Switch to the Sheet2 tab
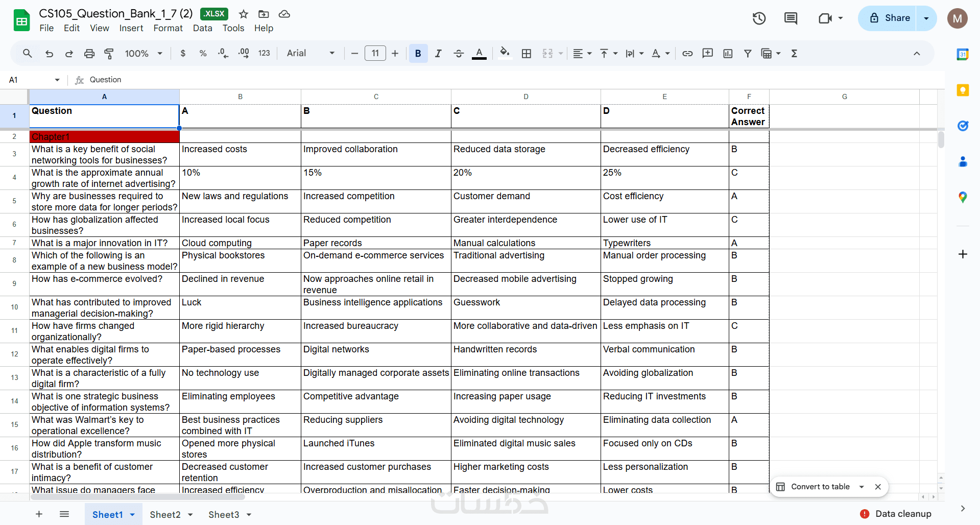This screenshot has height=525, width=980. [x=165, y=514]
